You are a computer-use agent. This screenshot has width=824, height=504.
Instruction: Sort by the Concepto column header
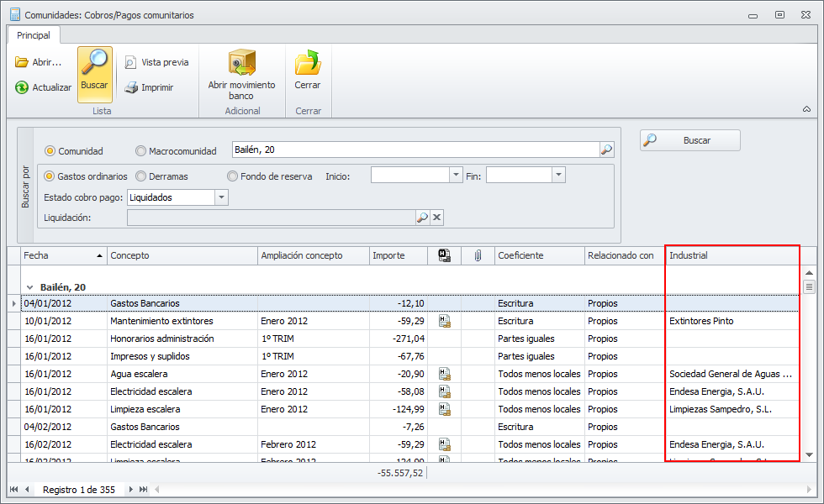tap(182, 255)
